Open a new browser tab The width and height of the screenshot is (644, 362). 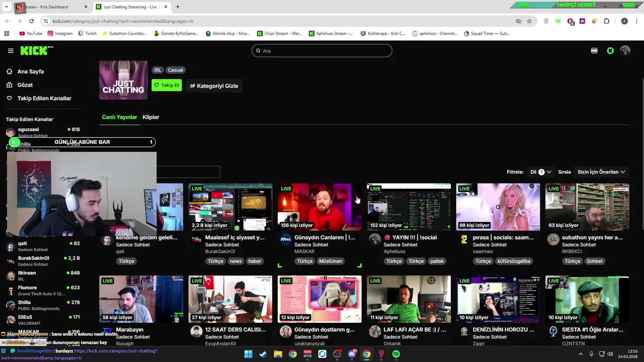click(178, 7)
